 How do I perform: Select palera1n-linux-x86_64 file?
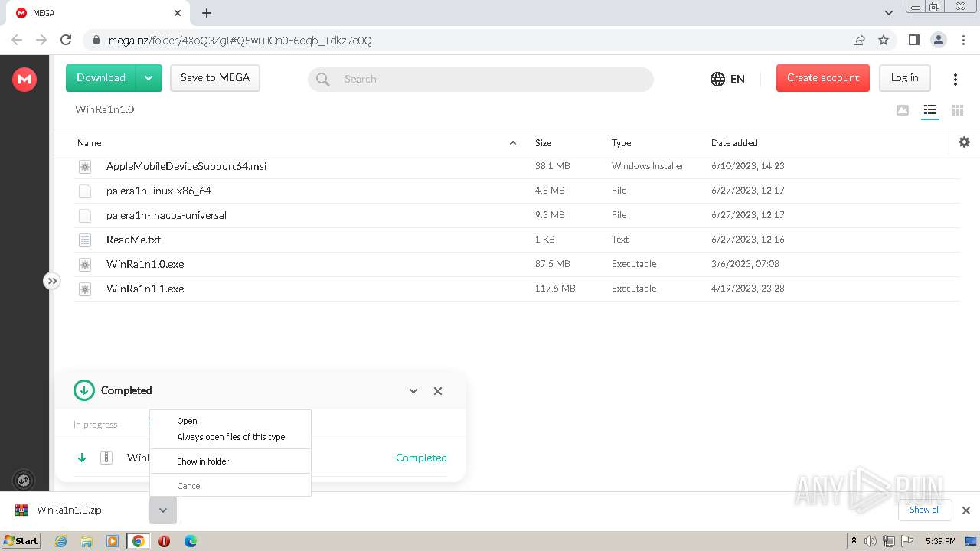click(517, 191)
